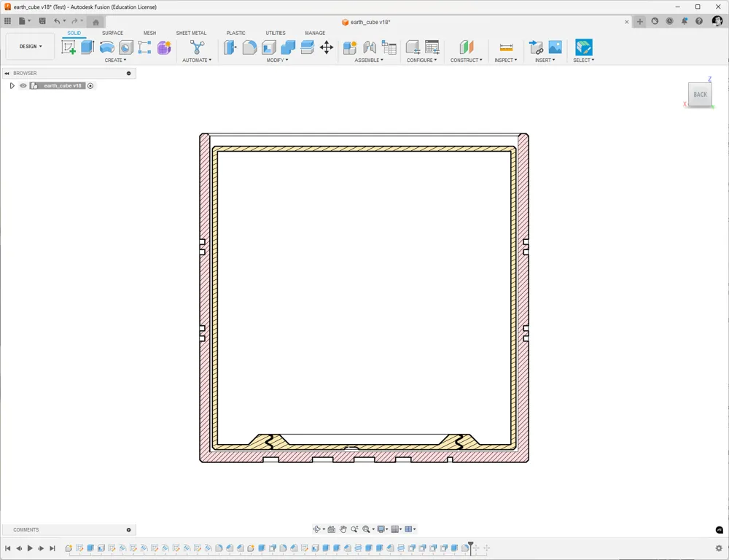Viewport: 729px width, 560px height.
Task: Select the Joint tool in Assemble
Action: (370, 47)
